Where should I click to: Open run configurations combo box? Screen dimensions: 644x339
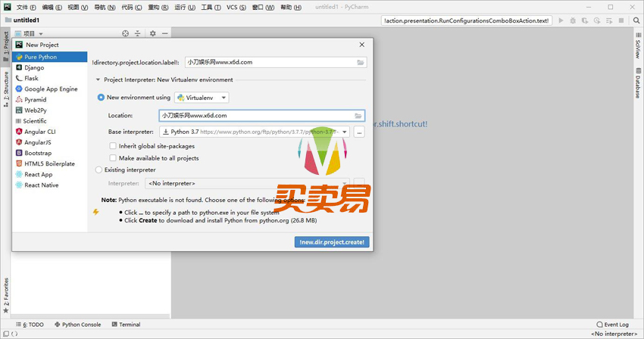pos(467,20)
